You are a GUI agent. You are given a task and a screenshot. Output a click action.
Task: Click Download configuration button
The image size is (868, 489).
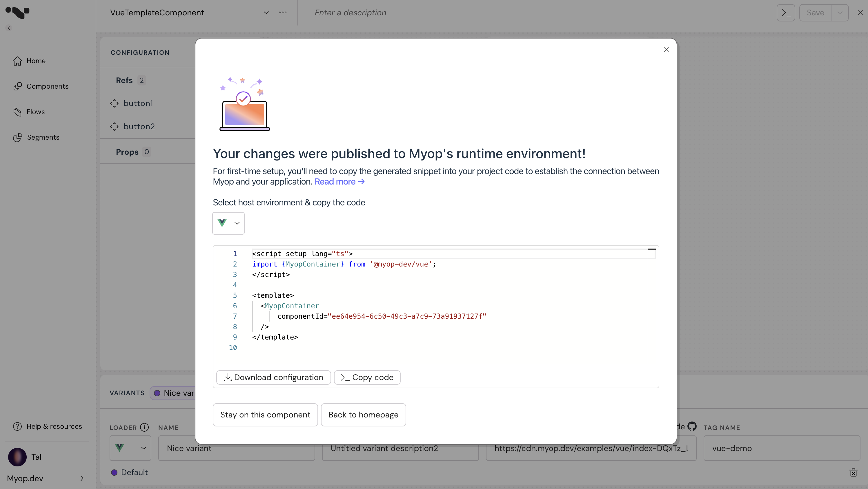[x=273, y=377]
